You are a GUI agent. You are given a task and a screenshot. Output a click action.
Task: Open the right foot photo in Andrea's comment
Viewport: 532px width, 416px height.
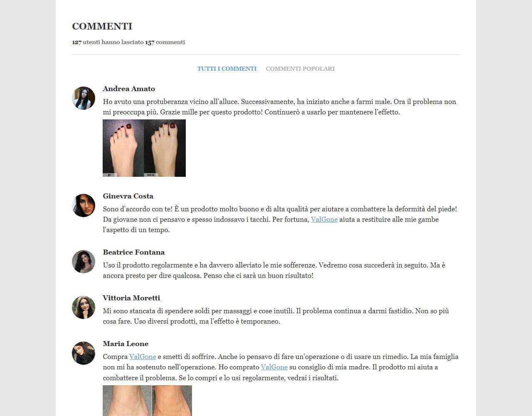click(165, 148)
